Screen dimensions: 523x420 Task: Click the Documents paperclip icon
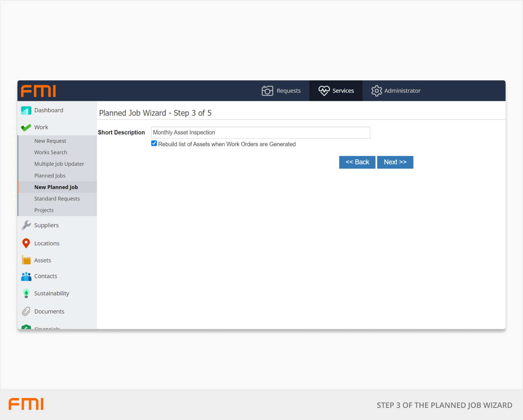point(26,312)
